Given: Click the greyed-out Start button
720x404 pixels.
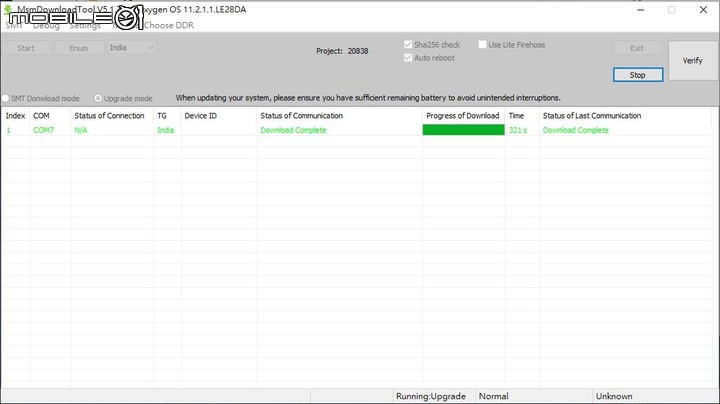Looking at the screenshot, I should (x=26, y=48).
